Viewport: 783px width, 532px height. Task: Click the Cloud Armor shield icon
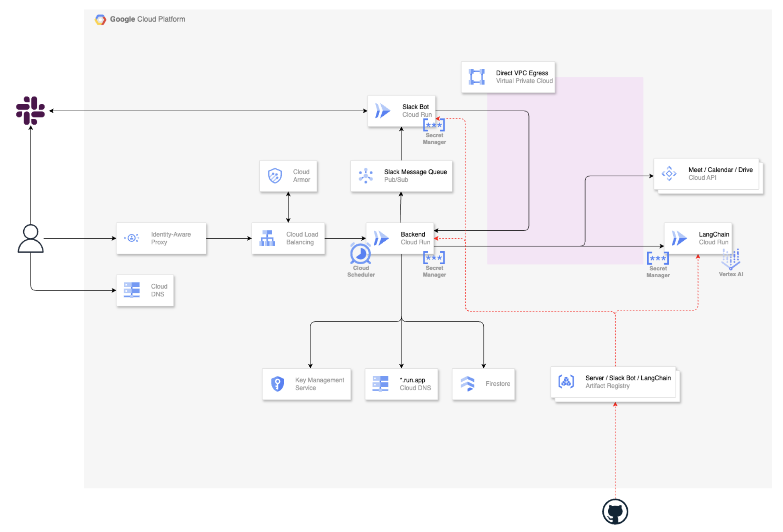click(275, 175)
